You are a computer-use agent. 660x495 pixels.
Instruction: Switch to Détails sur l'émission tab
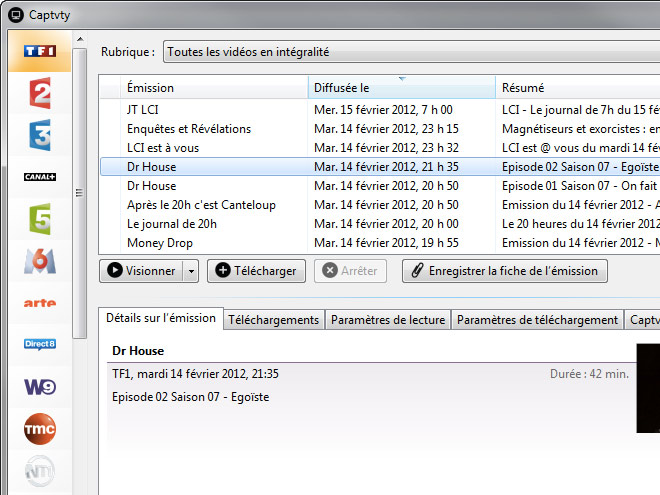161,318
